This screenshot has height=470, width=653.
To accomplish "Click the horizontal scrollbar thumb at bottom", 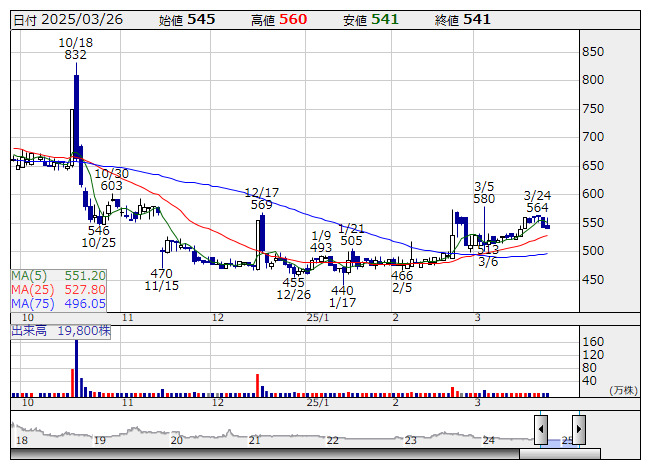I will pos(560,453).
